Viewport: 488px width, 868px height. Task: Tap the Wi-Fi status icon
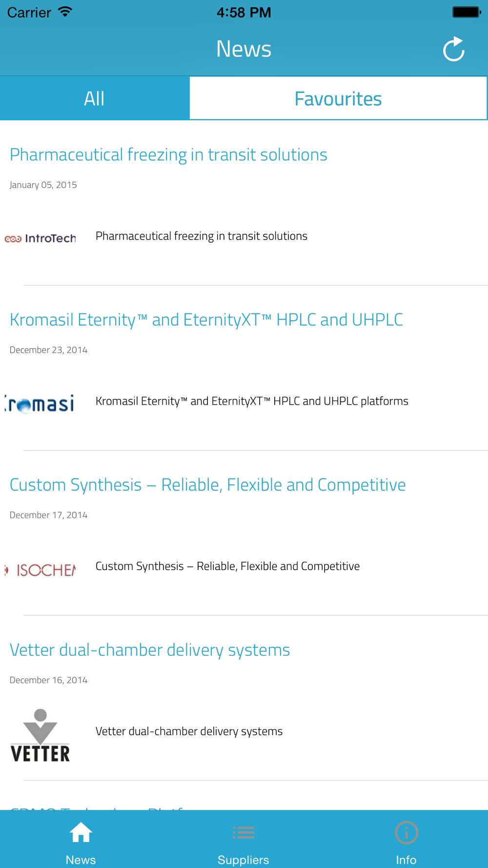(x=65, y=12)
